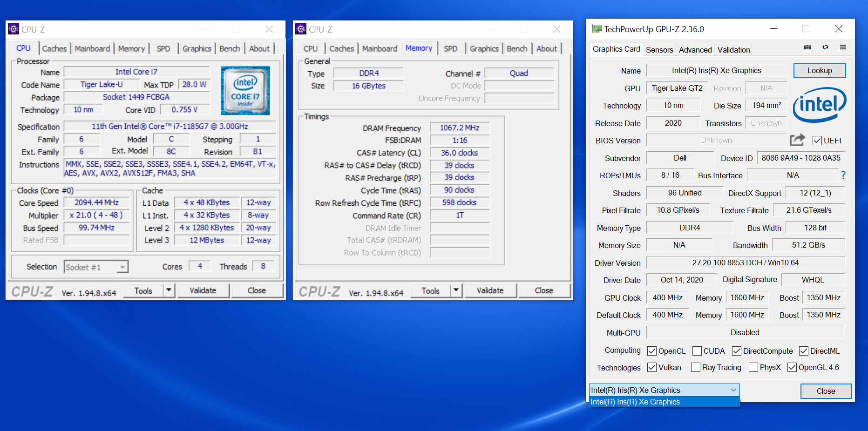This screenshot has height=431, width=868.
Task: Click Validate in first CPU-Z window
Action: click(203, 290)
